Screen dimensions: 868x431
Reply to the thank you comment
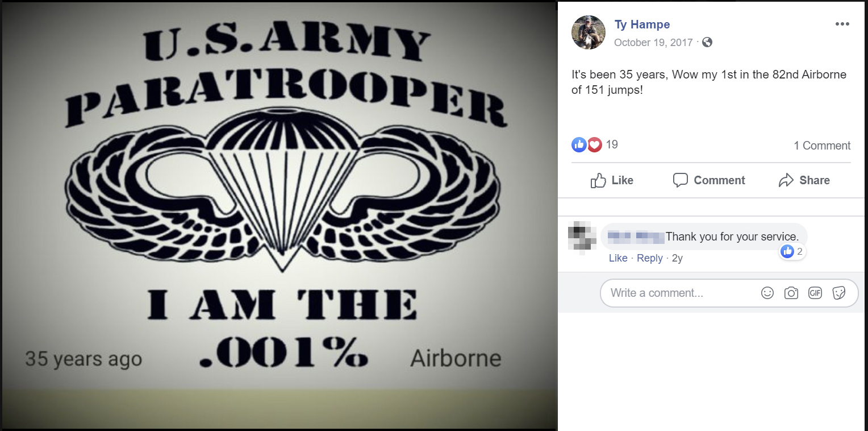point(650,258)
